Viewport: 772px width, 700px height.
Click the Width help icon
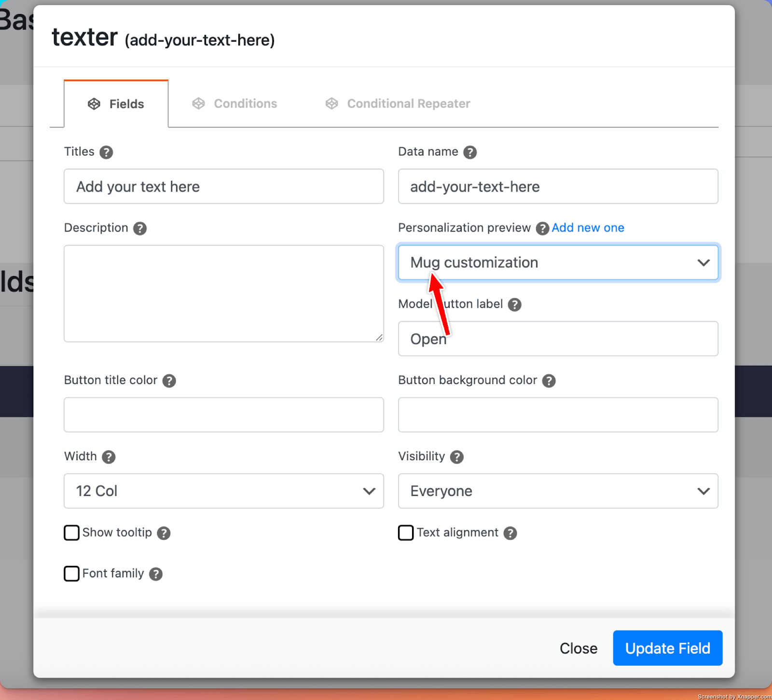109,457
